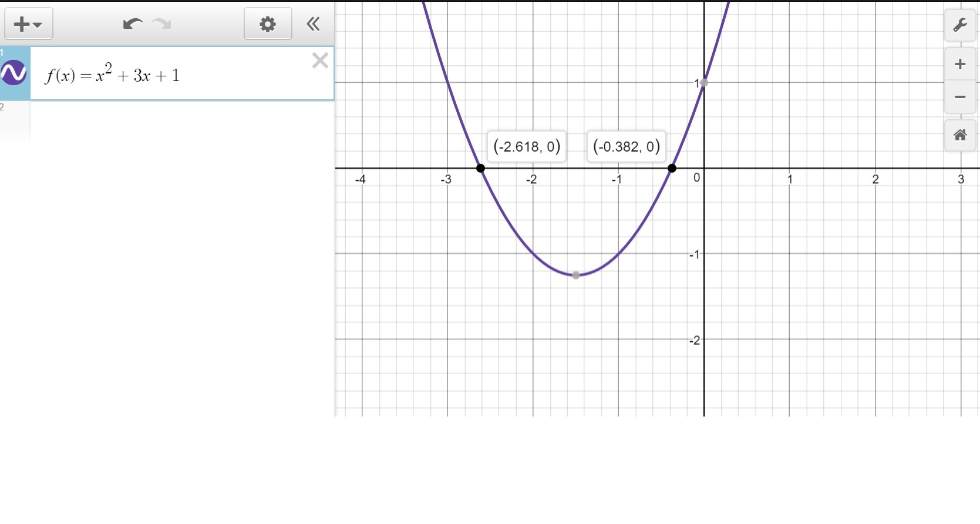The width and height of the screenshot is (980, 524).
Task: Undo the last action
Action: point(133,24)
